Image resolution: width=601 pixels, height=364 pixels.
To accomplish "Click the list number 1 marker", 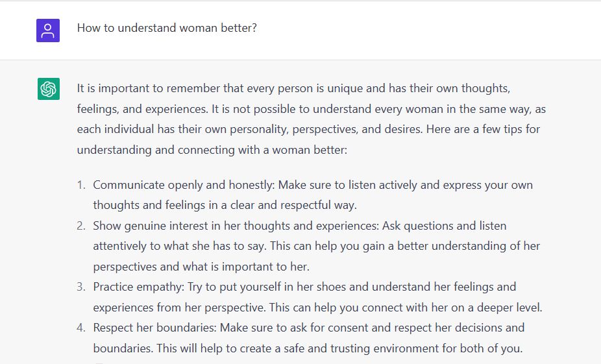I will pyautogui.click(x=81, y=185).
